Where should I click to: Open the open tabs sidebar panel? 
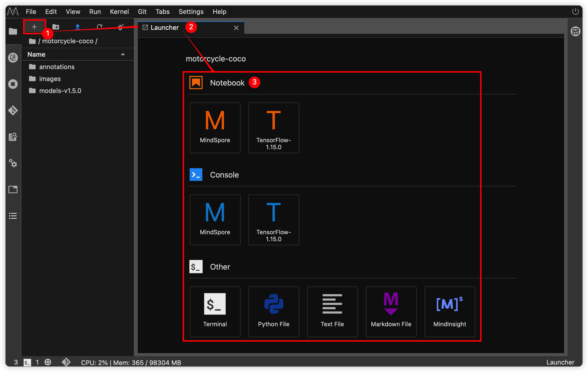13,189
